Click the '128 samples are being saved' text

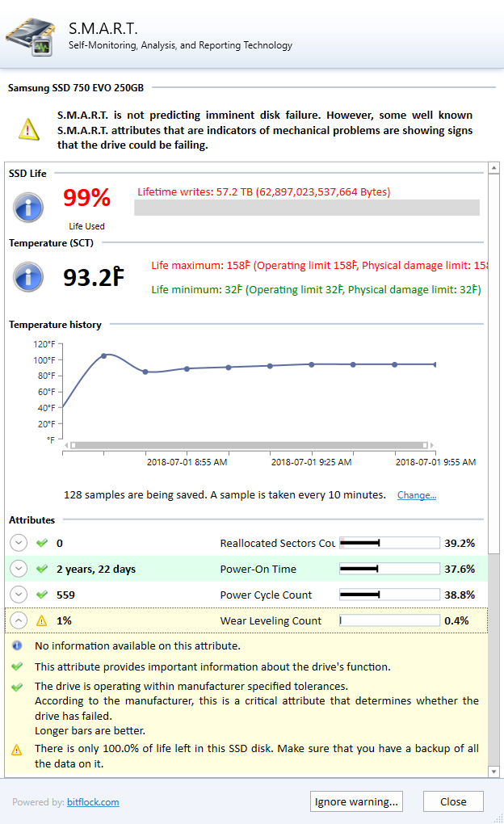pos(225,495)
